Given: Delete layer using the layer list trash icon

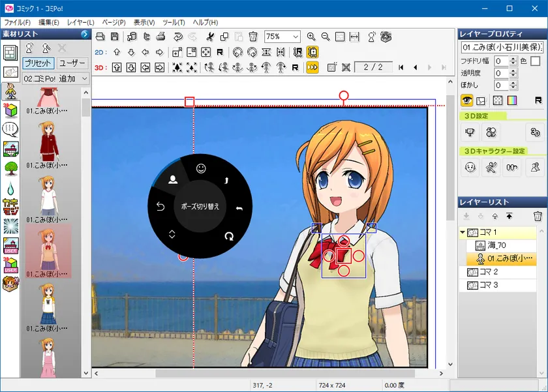Looking at the screenshot, I should [x=538, y=217].
